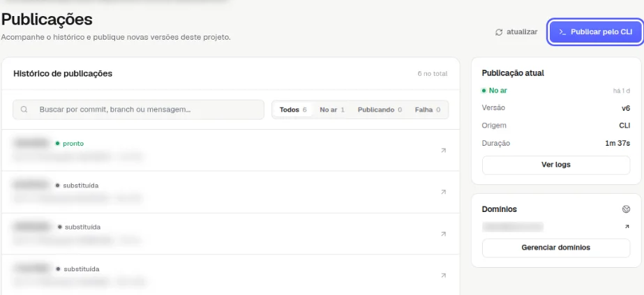This screenshot has height=295, width=644.
Task: Focus the commit, branch ou mensagem search field
Action: (x=138, y=109)
